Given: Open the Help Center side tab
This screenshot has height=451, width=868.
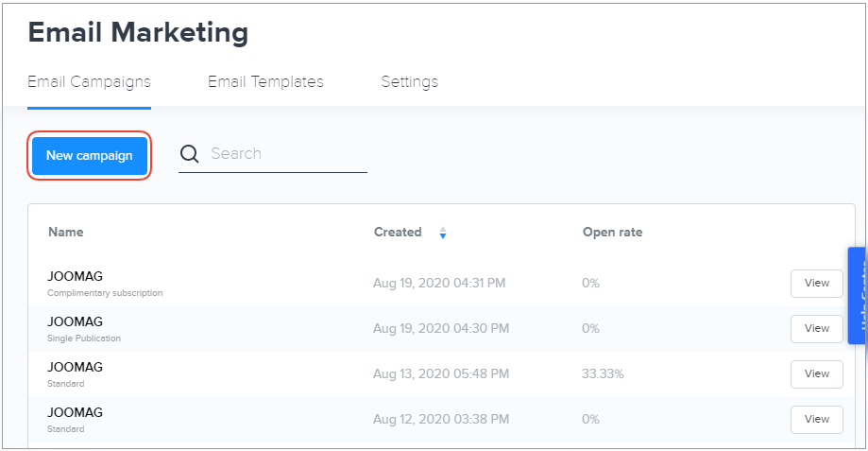Looking at the screenshot, I should click(857, 295).
